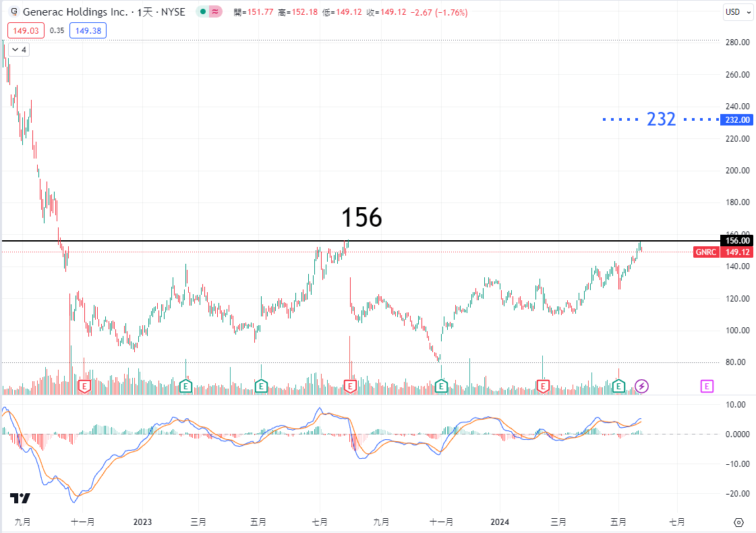Click first red earnings E marker near November
756x533 pixels.
pos(84,386)
